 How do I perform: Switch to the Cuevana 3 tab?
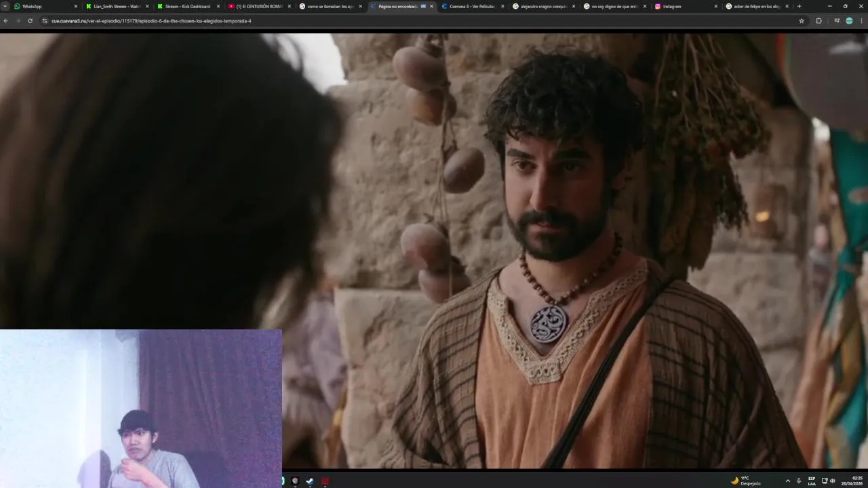click(x=472, y=6)
